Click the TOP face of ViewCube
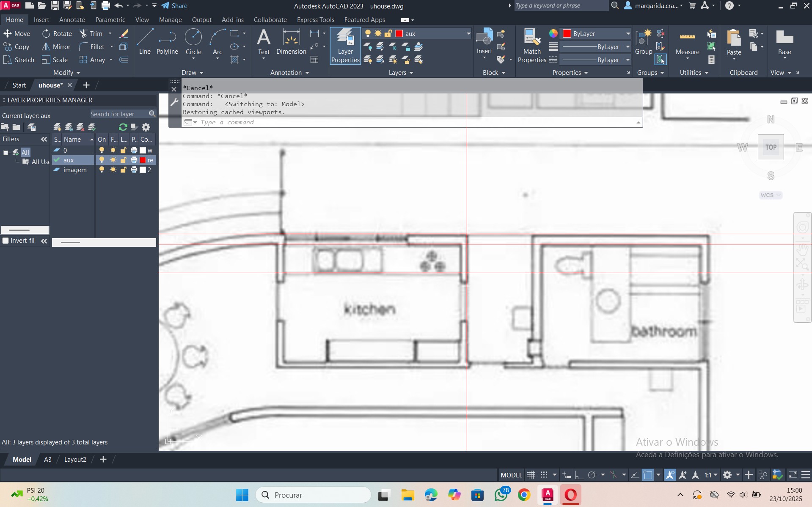812x507 pixels. (x=771, y=147)
